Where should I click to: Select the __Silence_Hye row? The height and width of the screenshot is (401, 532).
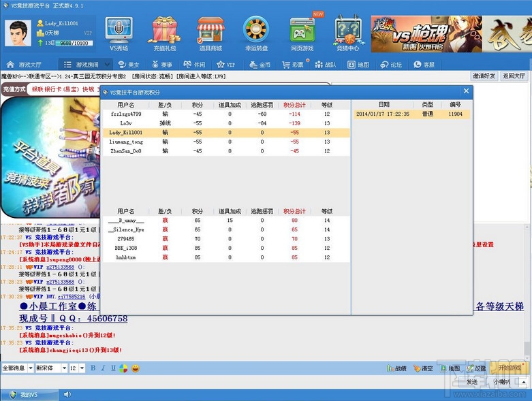click(x=226, y=229)
